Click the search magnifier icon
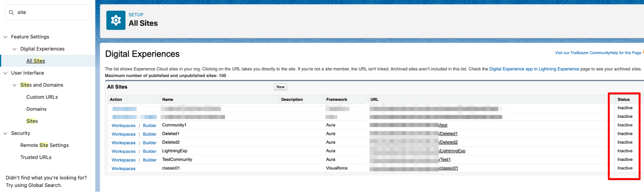This screenshot has height=192, width=644. (12, 13)
